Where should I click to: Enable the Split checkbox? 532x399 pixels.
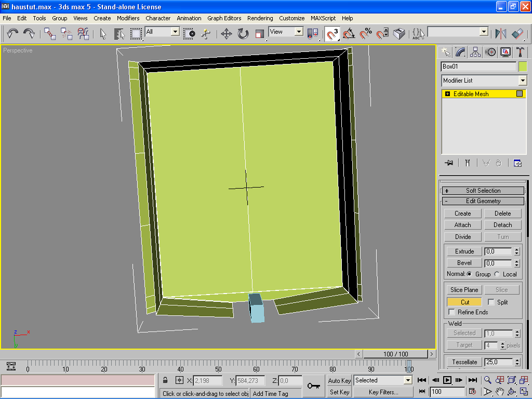click(491, 302)
